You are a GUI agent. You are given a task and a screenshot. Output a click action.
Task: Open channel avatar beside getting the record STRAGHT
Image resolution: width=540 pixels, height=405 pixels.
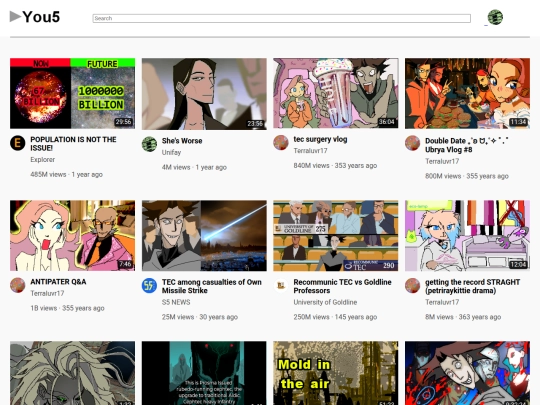[x=412, y=285]
